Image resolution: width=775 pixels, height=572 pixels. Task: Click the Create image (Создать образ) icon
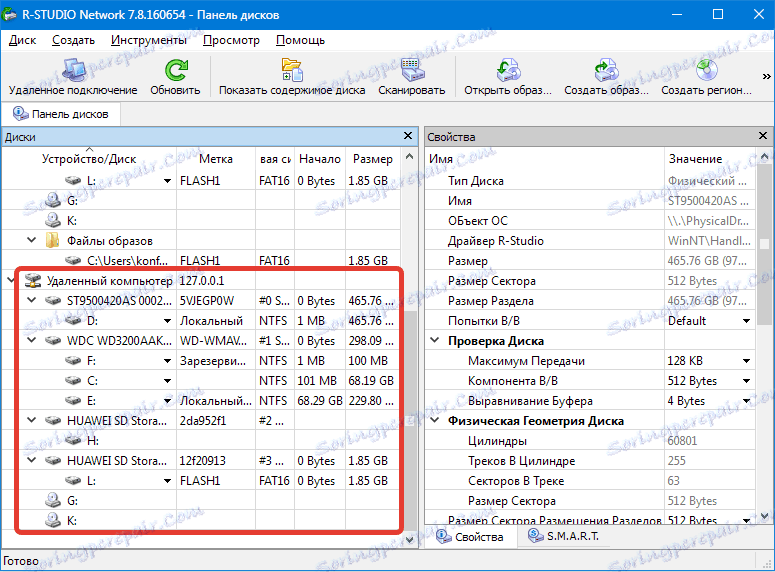coord(606,70)
